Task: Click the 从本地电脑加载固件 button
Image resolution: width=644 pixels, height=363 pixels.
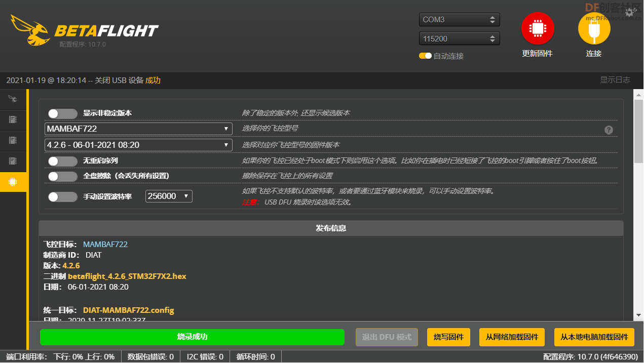Action: pos(594,337)
